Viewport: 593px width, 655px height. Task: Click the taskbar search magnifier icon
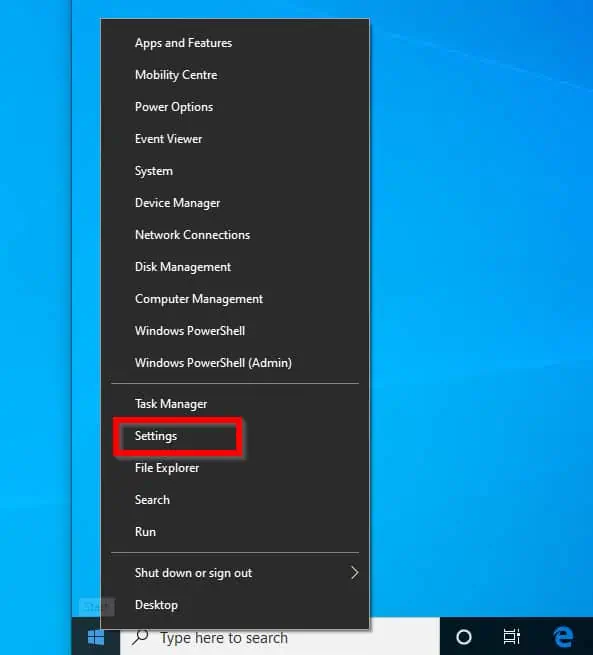(x=140, y=637)
